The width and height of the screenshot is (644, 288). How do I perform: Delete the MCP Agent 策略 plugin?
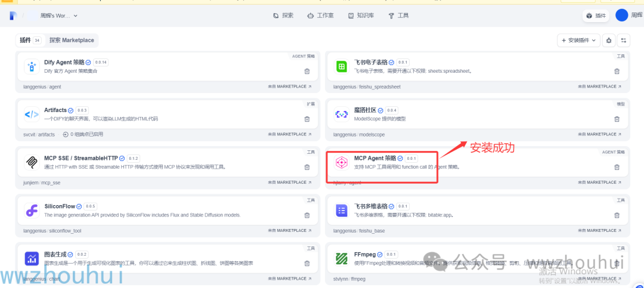[x=617, y=167]
